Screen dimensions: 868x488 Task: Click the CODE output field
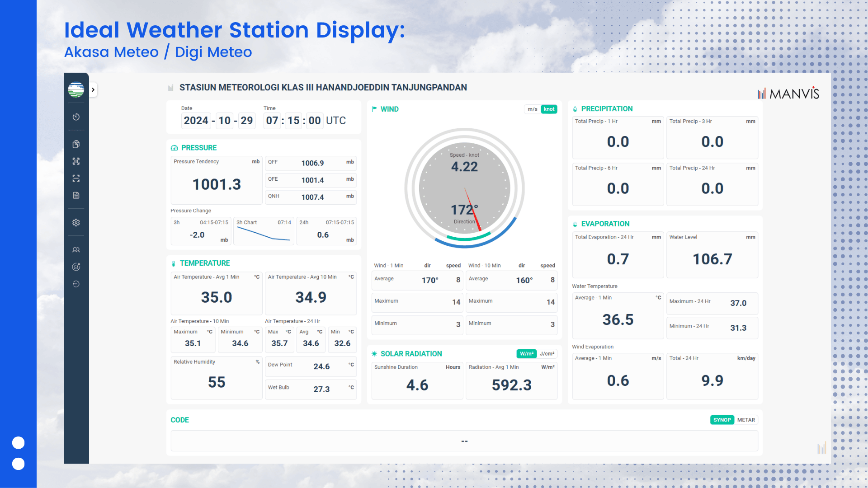464,441
